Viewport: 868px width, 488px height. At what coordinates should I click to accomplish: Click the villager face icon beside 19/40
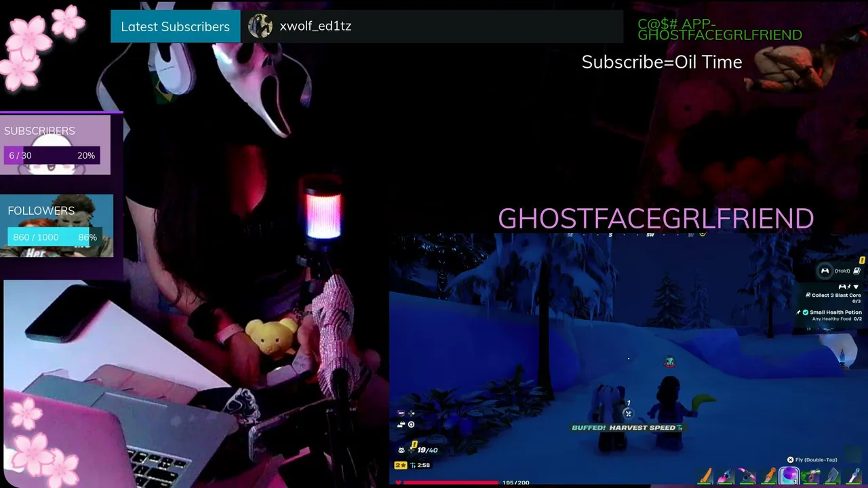(401, 449)
